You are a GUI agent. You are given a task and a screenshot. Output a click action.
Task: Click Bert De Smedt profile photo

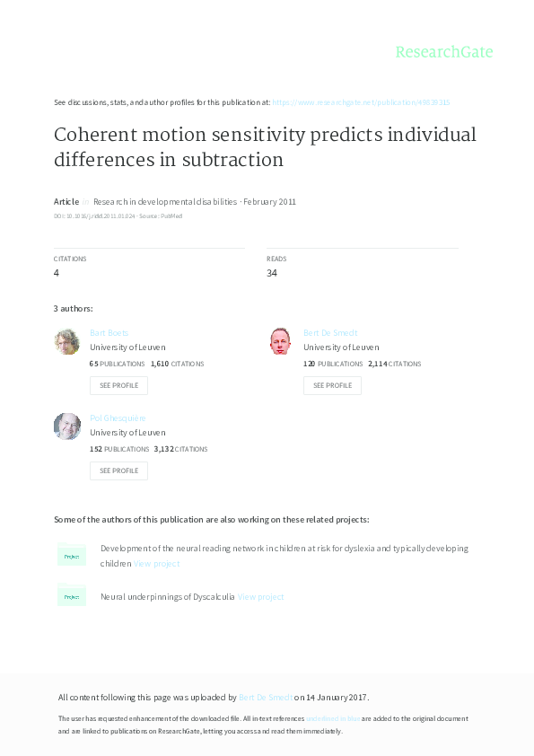(x=281, y=341)
